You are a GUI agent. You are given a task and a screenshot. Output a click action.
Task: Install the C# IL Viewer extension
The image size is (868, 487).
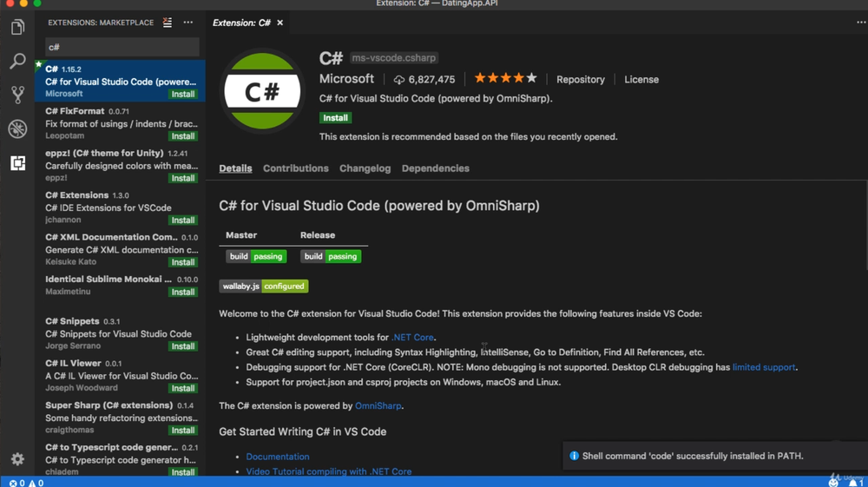[x=183, y=389]
